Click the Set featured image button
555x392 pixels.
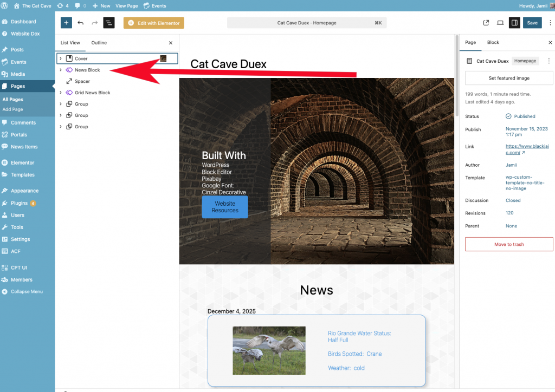click(509, 79)
